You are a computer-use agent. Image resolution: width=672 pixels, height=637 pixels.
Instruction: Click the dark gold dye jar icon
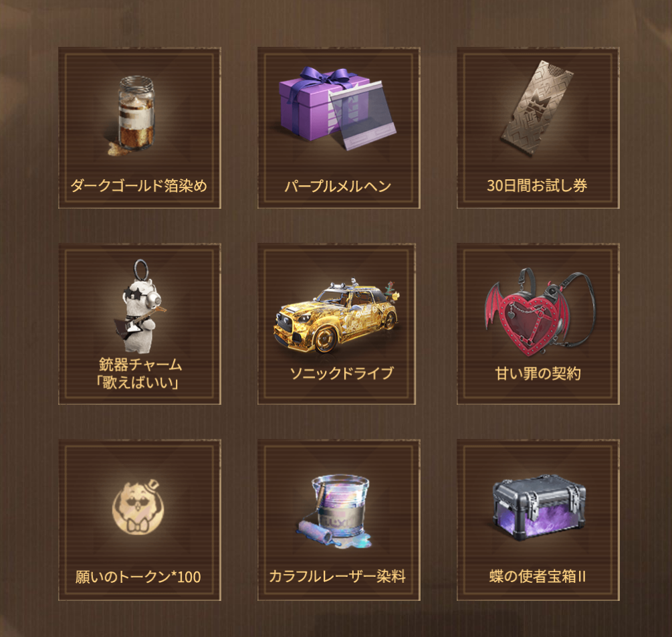134,115
